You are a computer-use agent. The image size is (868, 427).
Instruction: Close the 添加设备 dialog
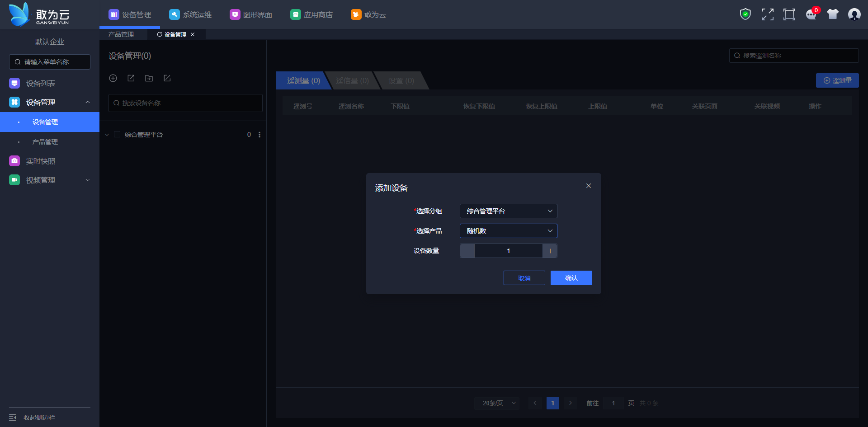[x=589, y=186]
